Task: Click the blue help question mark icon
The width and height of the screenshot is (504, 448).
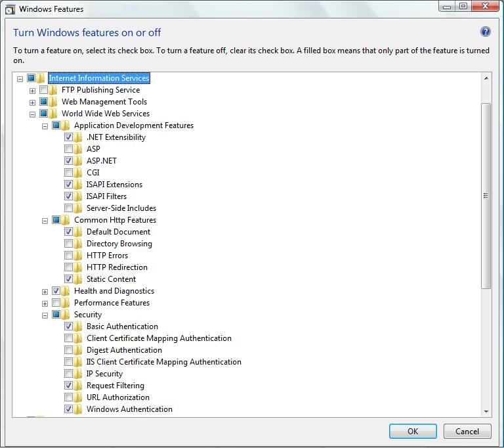Action: coord(486,32)
